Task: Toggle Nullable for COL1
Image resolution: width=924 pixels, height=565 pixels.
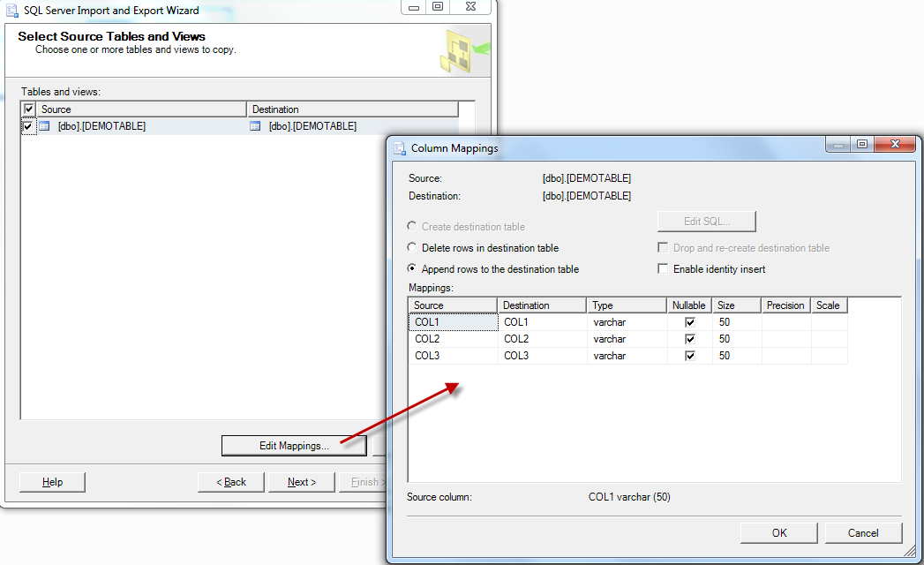Action: (690, 322)
